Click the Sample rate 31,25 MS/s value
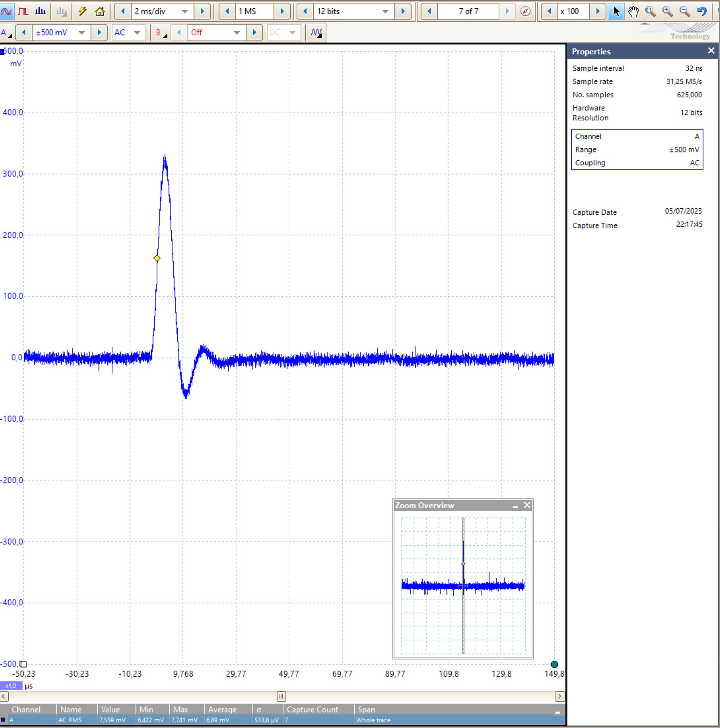This screenshot has width=720, height=728. point(684,82)
